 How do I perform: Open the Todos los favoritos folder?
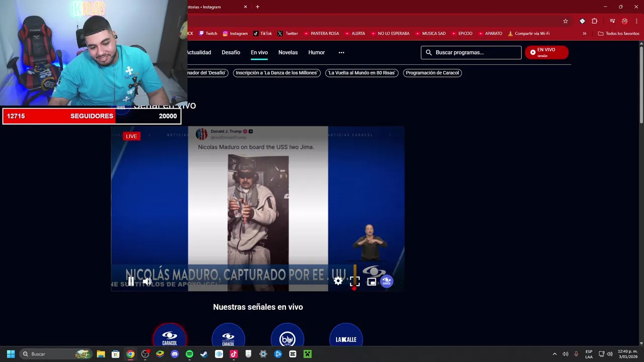pyautogui.click(x=618, y=34)
